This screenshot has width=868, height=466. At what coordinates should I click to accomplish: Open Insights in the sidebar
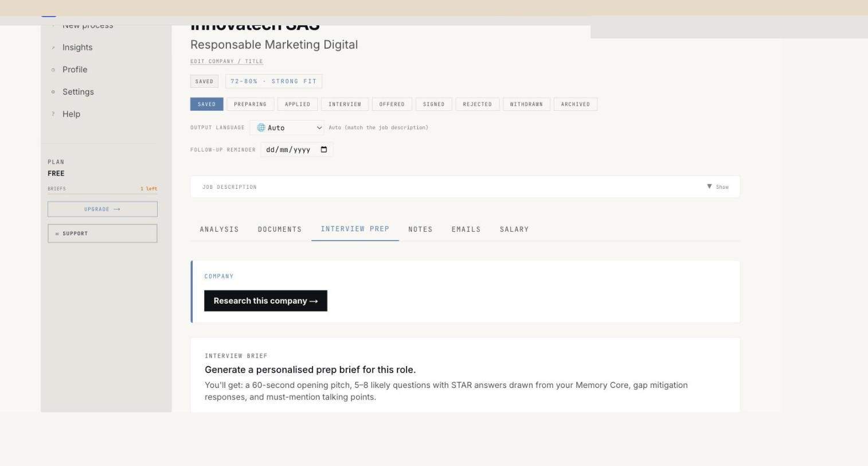77,48
